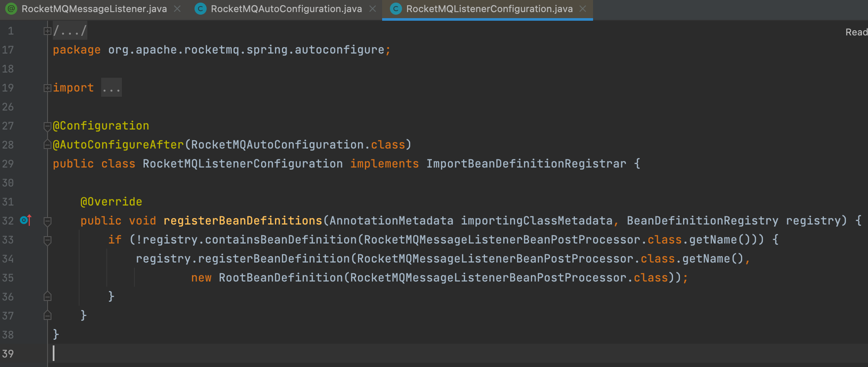The width and height of the screenshot is (868, 367).
Task: Close the RocketMQMessageListener.java tab
Action: tap(177, 9)
